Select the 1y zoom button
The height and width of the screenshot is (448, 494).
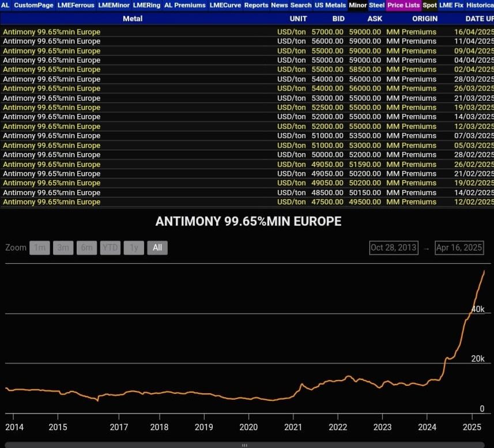pos(134,248)
